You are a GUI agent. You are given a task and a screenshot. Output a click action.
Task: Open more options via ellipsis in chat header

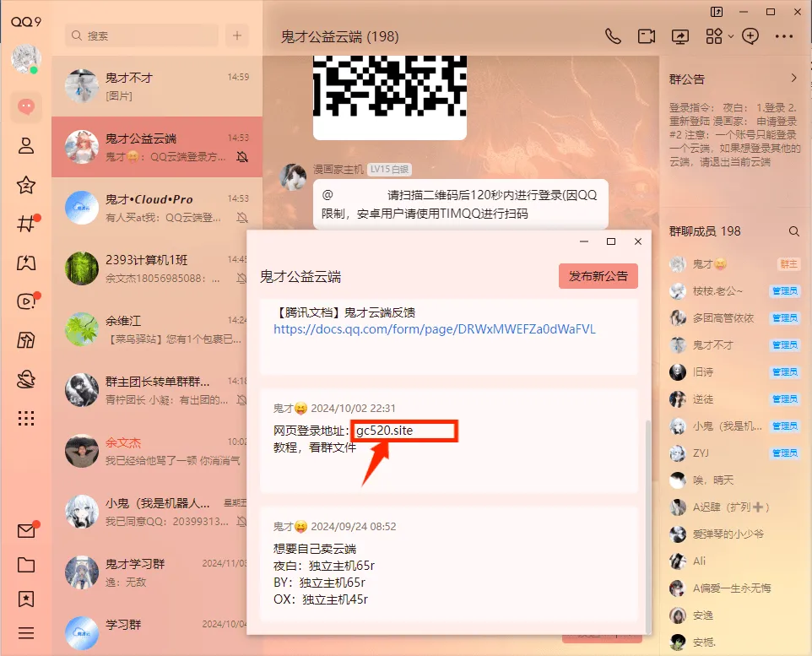pos(783,36)
